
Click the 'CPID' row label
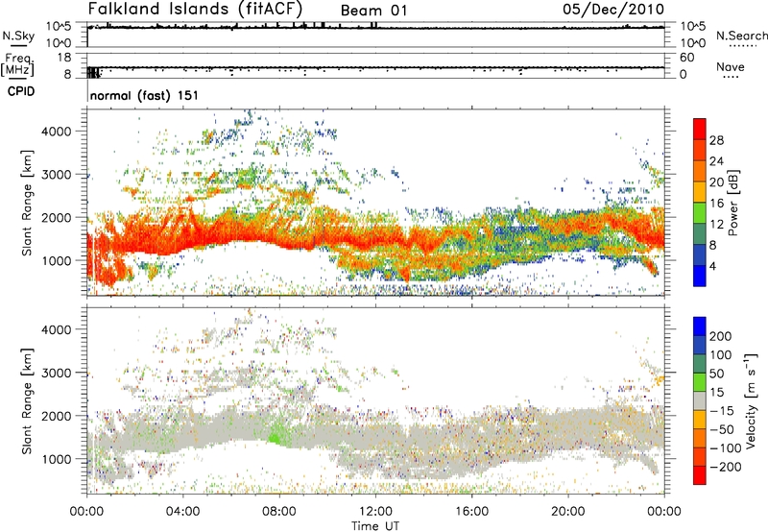click(x=21, y=91)
